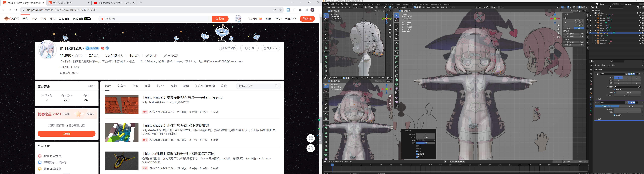644x174 pixels.
Task: Click the orange 去创作 button
Action: [x=66, y=134]
